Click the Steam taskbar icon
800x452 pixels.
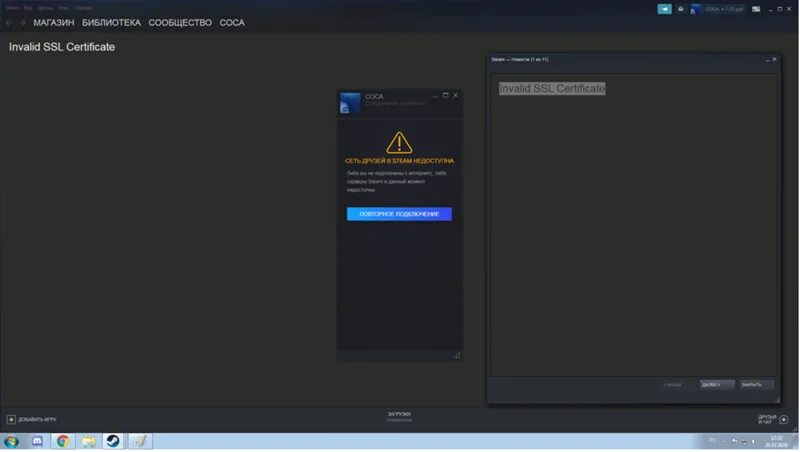point(113,441)
